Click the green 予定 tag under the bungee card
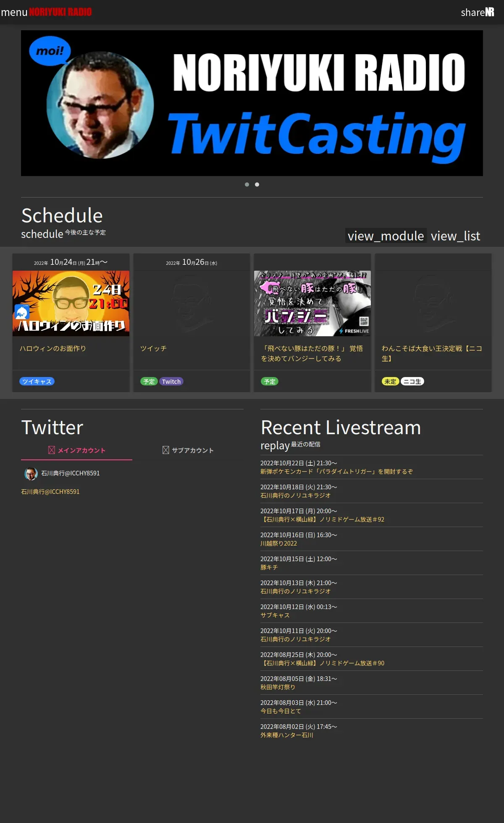The width and height of the screenshot is (504, 823). (270, 381)
